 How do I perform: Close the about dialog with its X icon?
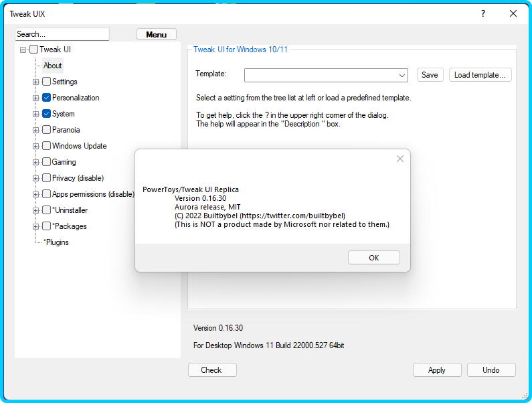[x=400, y=159]
